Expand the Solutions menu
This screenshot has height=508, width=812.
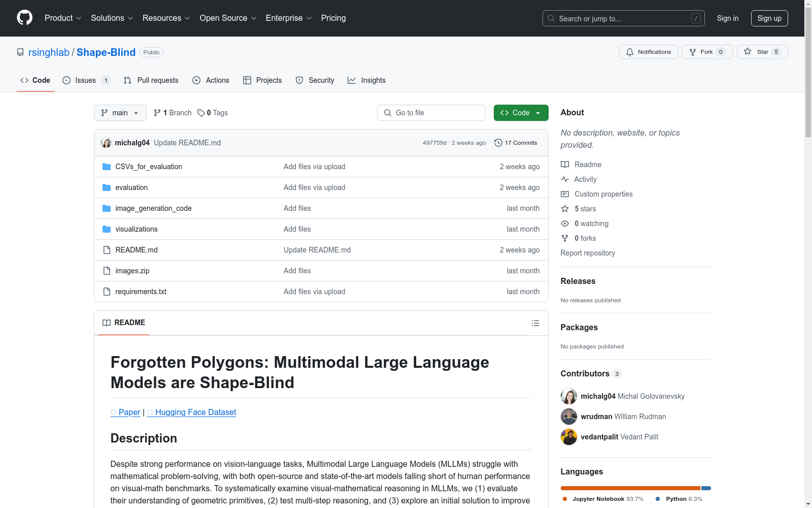pos(112,18)
